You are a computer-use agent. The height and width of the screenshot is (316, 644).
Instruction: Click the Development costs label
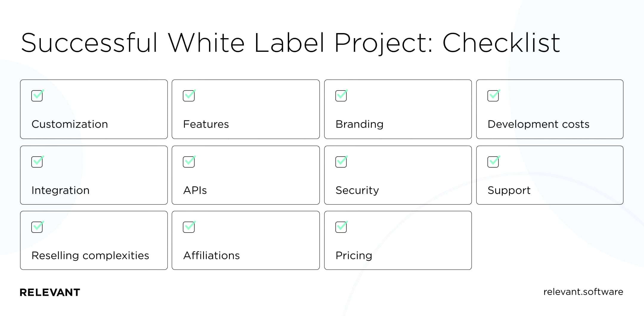[x=538, y=124]
